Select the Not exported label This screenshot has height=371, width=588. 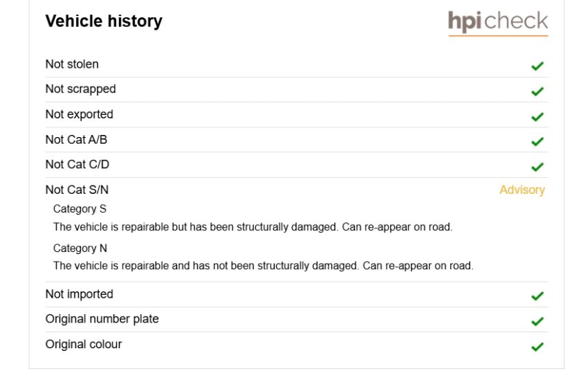tap(79, 114)
